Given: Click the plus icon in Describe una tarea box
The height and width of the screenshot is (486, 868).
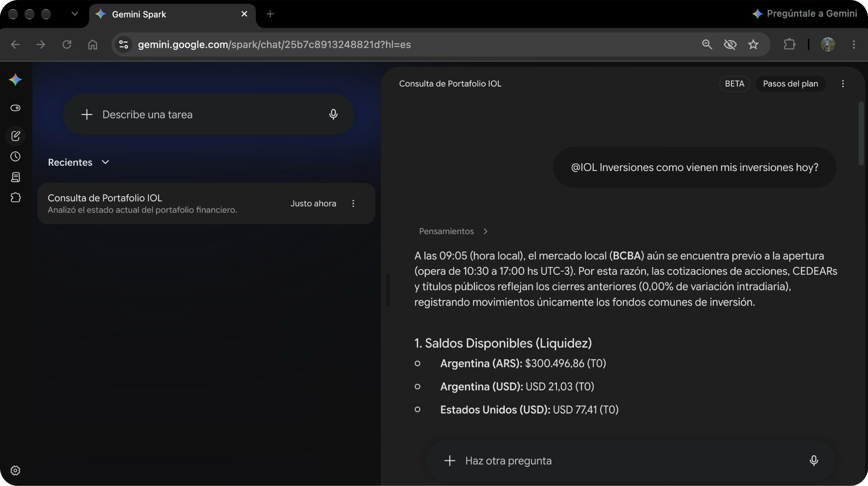Looking at the screenshot, I should (87, 114).
